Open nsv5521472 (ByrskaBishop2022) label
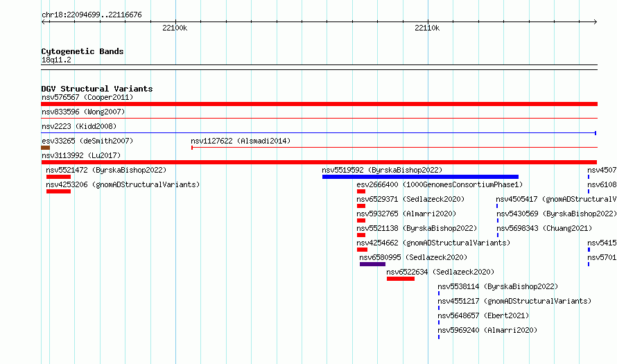Screen dimensions: 617x364 tap(106, 170)
